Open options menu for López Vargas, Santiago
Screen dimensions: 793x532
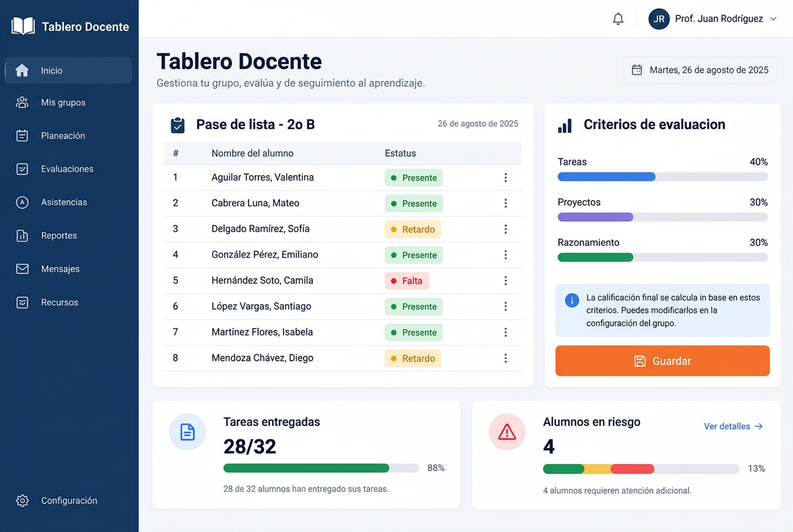click(506, 307)
